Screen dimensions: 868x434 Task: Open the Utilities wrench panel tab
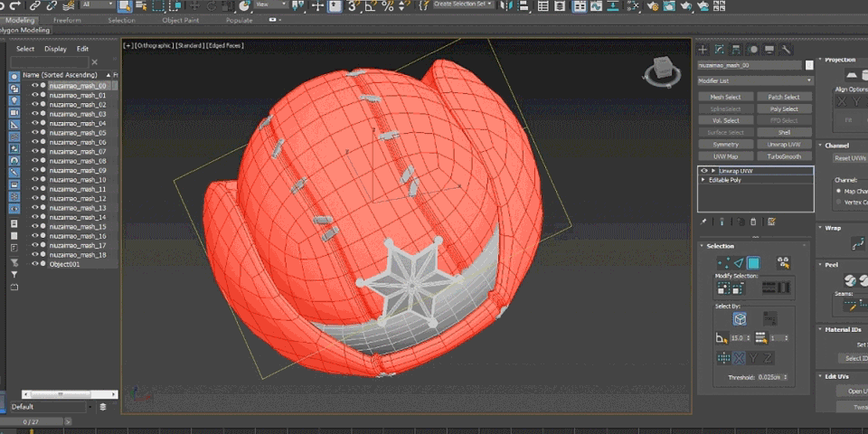786,49
